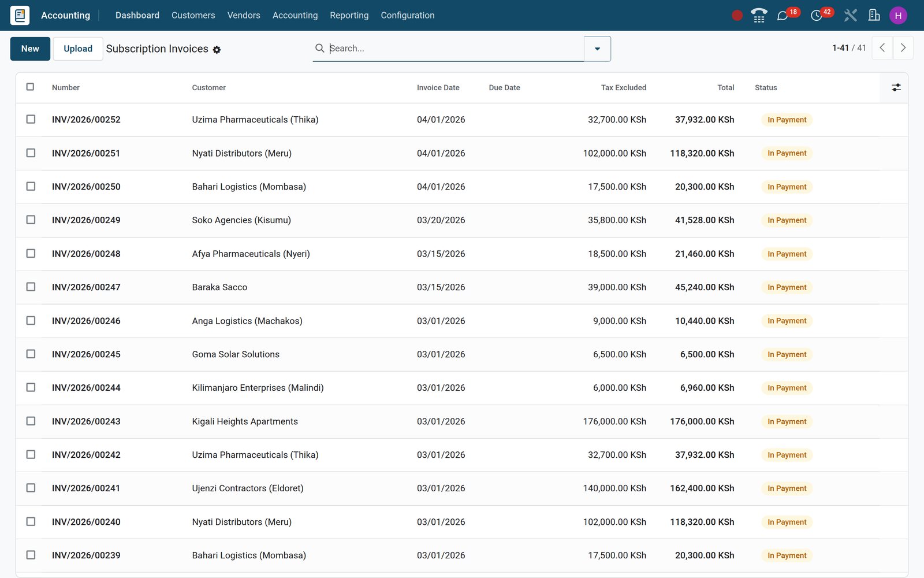
Task: Click the total 176,000.00 KSh in the Total column
Action: [x=702, y=421]
